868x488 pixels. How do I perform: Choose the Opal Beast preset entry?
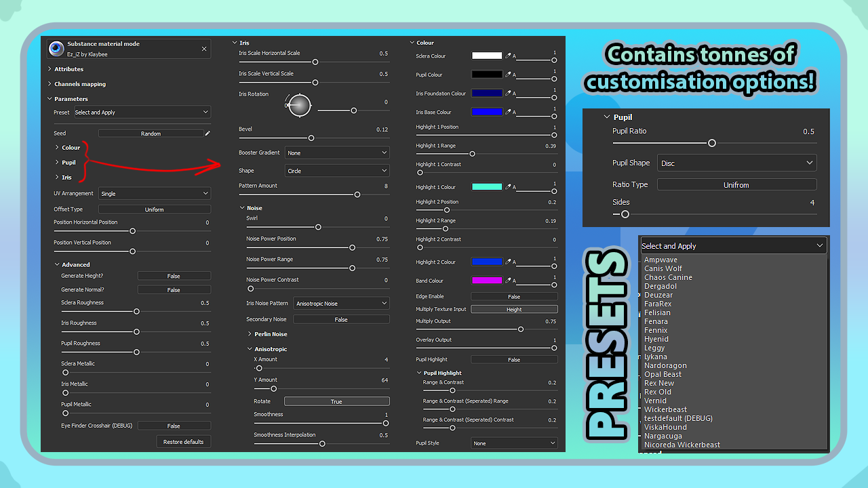663,374
